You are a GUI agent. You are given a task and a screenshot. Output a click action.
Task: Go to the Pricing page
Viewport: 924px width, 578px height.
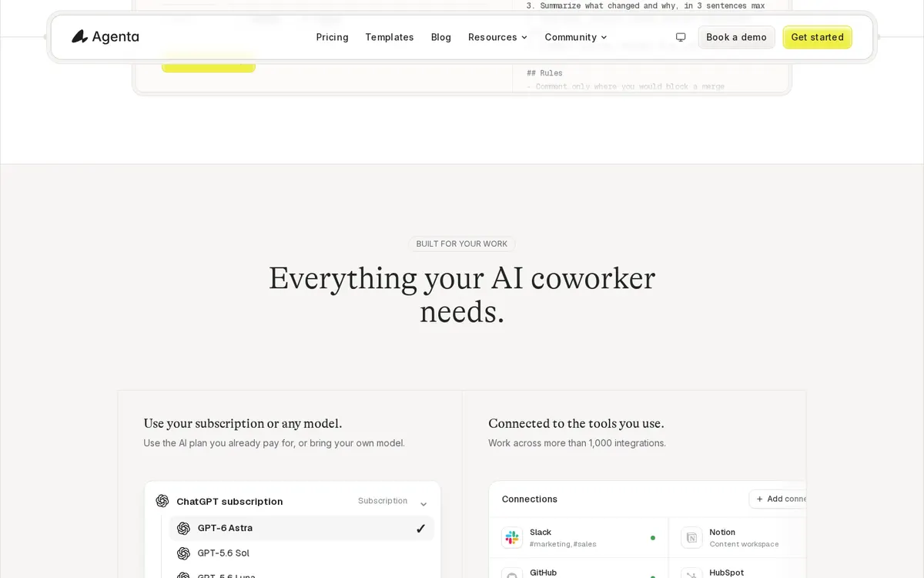pyautogui.click(x=332, y=37)
